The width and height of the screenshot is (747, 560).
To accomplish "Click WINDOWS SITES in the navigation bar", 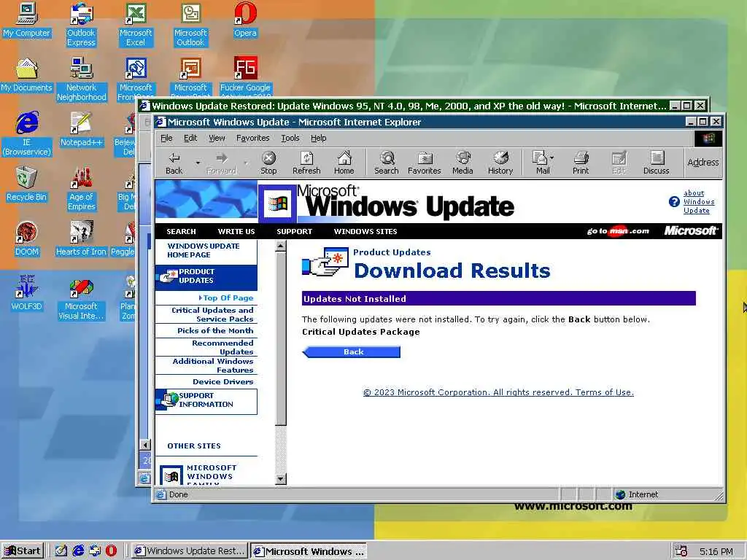I will [x=365, y=231].
